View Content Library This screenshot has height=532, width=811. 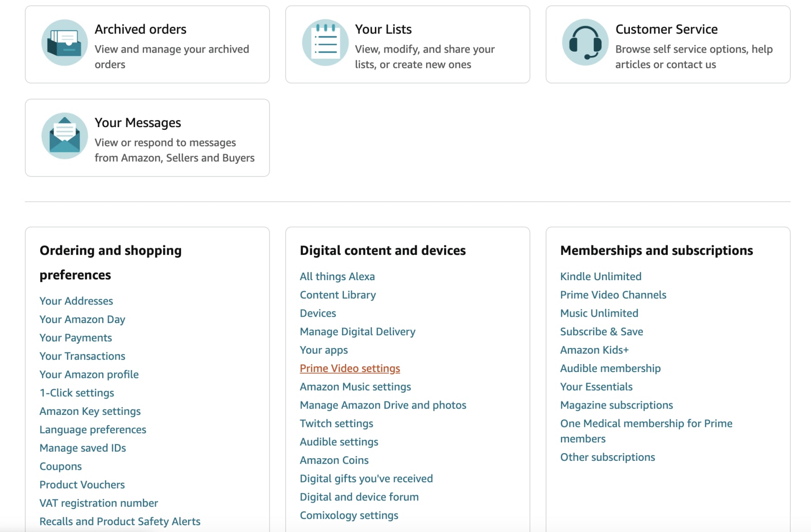(x=337, y=295)
